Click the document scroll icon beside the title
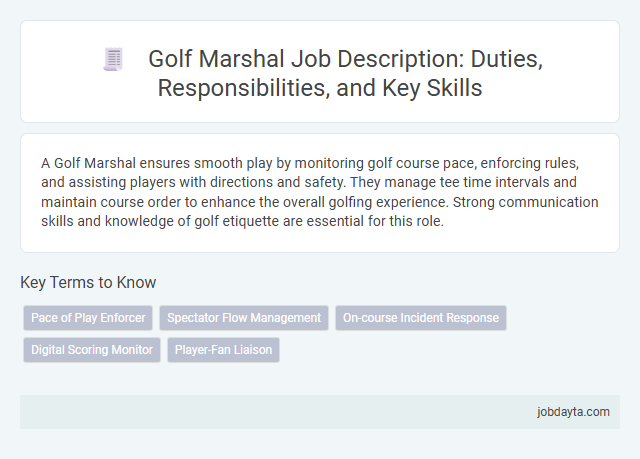 tap(113, 60)
